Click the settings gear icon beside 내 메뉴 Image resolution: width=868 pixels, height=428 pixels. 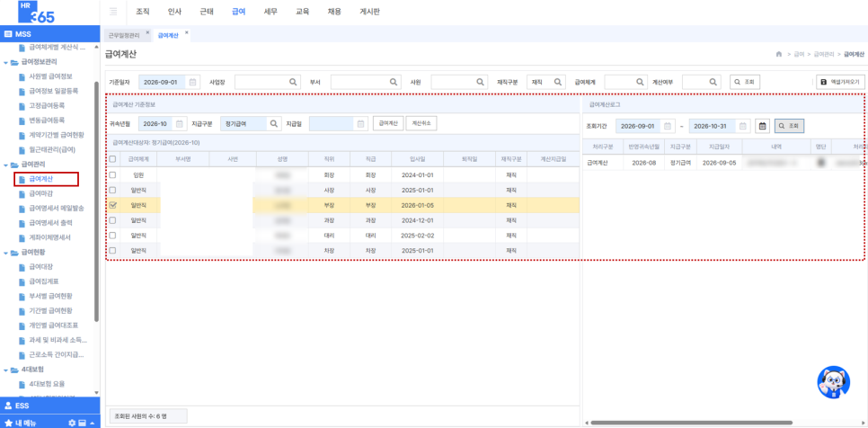71,423
